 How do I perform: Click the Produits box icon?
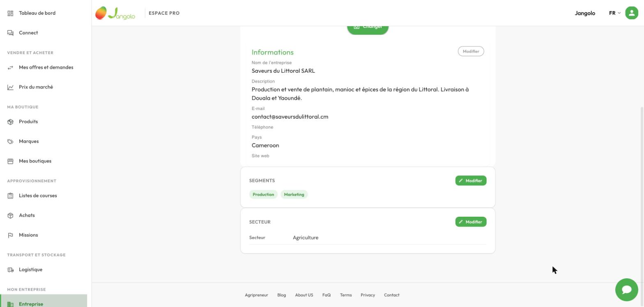(x=10, y=121)
